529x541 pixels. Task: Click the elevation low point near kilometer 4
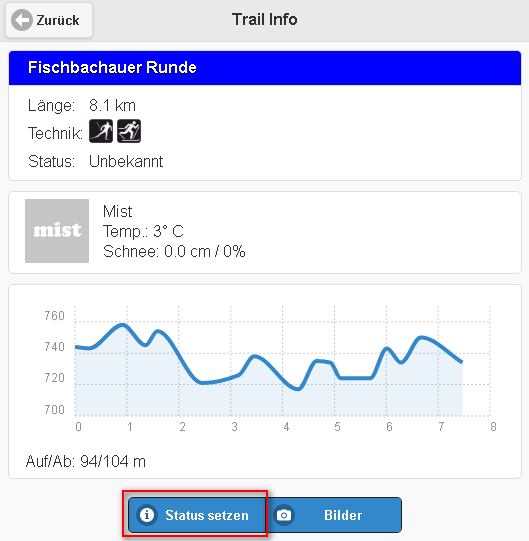point(298,389)
